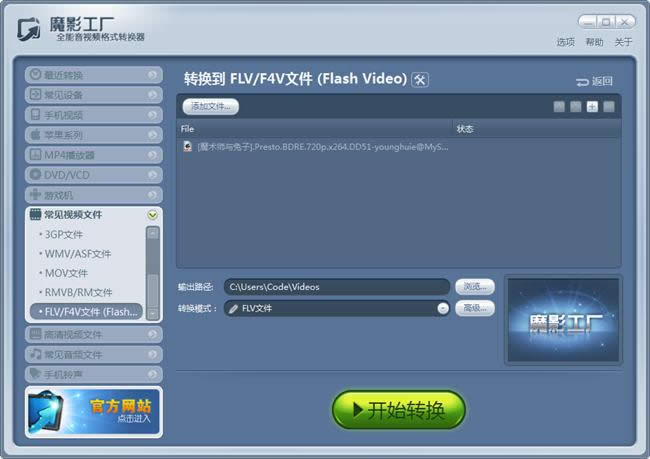Click the apple icon on 苹果系列

[x=36, y=134]
